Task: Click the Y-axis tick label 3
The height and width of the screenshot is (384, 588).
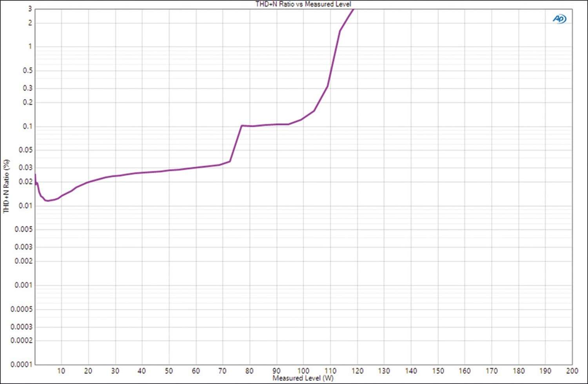Action: click(x=30, y=9)
